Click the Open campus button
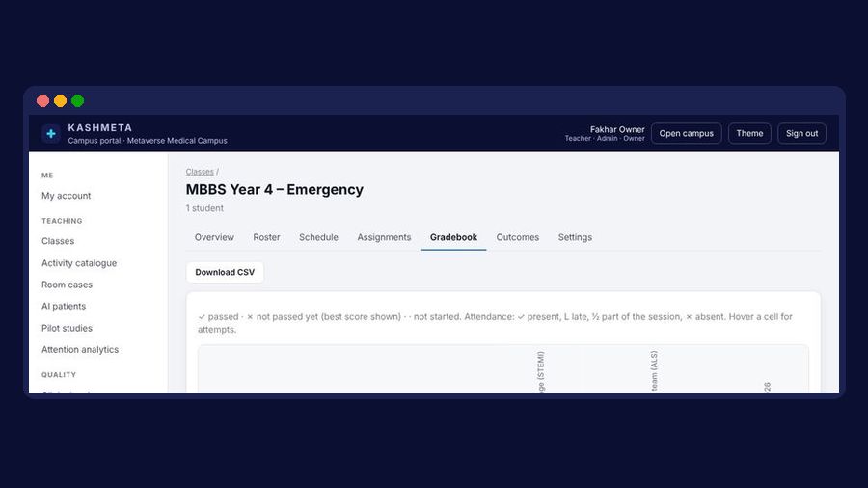Viewport: 868px width, 488px height. click(x=687, y=133)
